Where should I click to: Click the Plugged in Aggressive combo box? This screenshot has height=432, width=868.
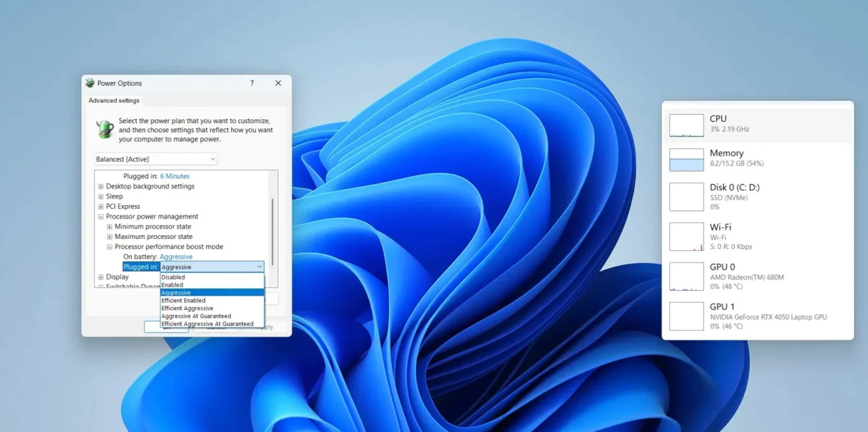pos(212,267)
